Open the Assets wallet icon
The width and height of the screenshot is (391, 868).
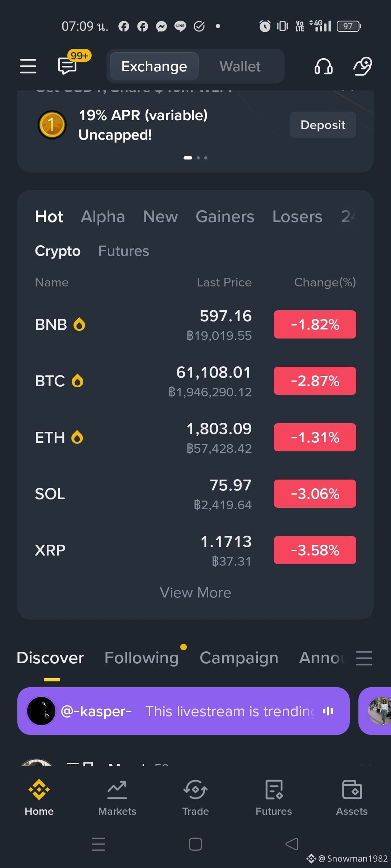coord(352,790)
